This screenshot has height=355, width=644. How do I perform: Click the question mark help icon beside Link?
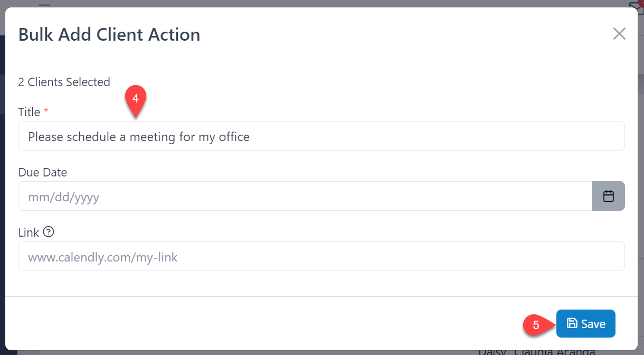point(48,231)
